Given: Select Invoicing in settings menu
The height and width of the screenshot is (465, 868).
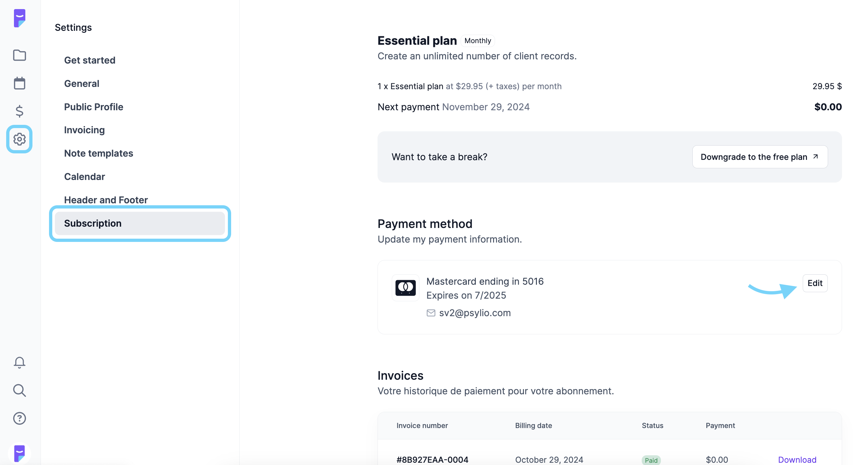Looking at the screenshot, I should pos(84,130).
